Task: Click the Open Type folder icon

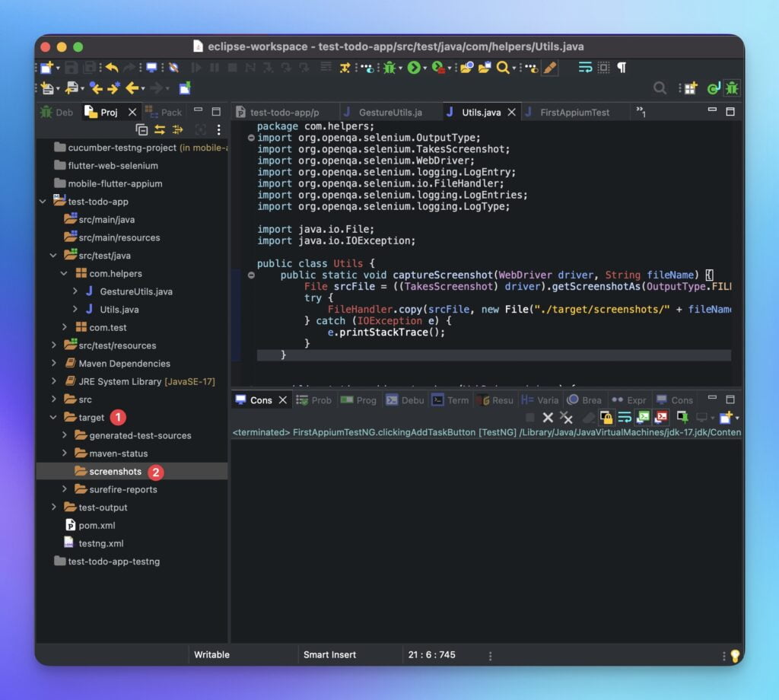Action: (466, 68)
